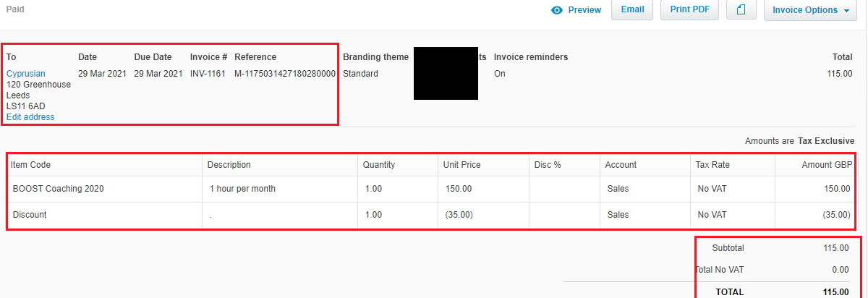
Task: Click the Edit address link
Action: pyautogui.click(x=30, y=117)
